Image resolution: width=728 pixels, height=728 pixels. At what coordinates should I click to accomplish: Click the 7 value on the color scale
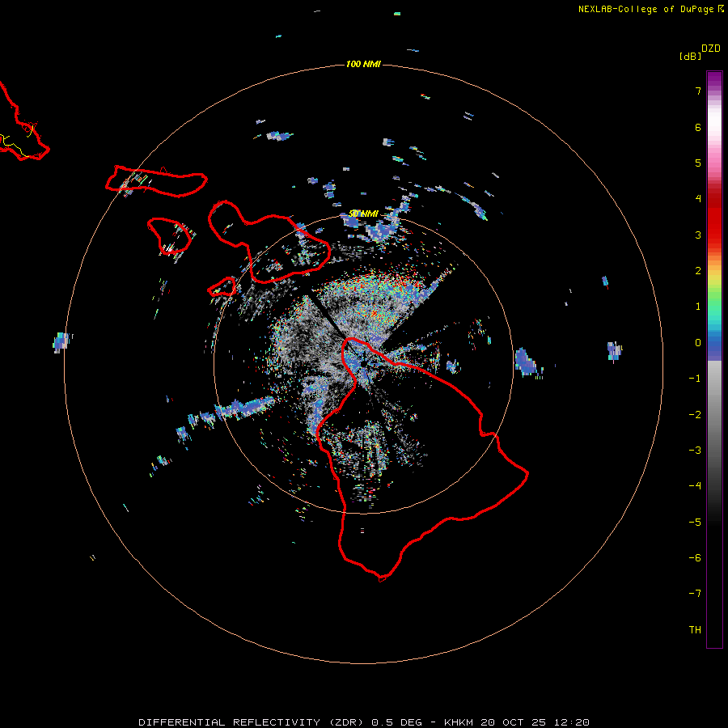point(698,91)
